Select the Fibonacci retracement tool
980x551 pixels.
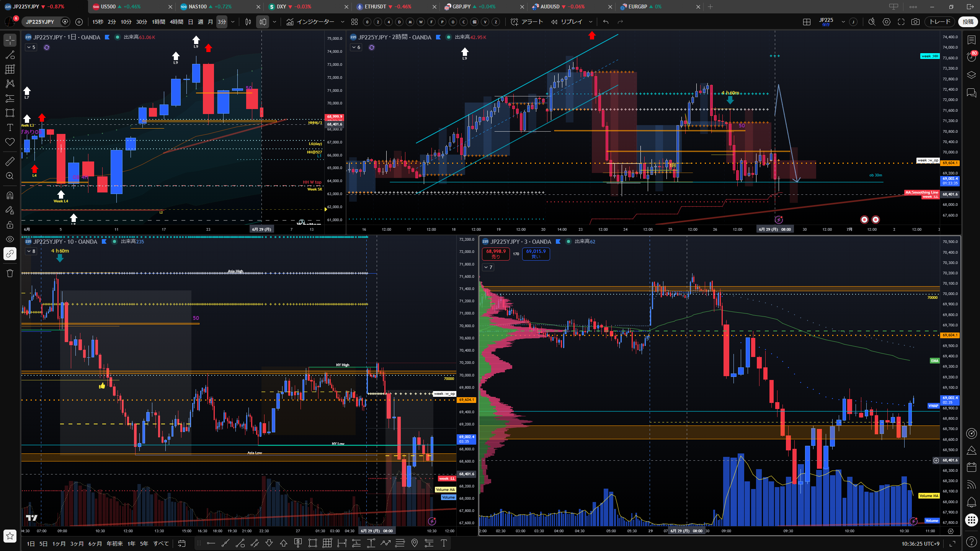tap(10, 98)
